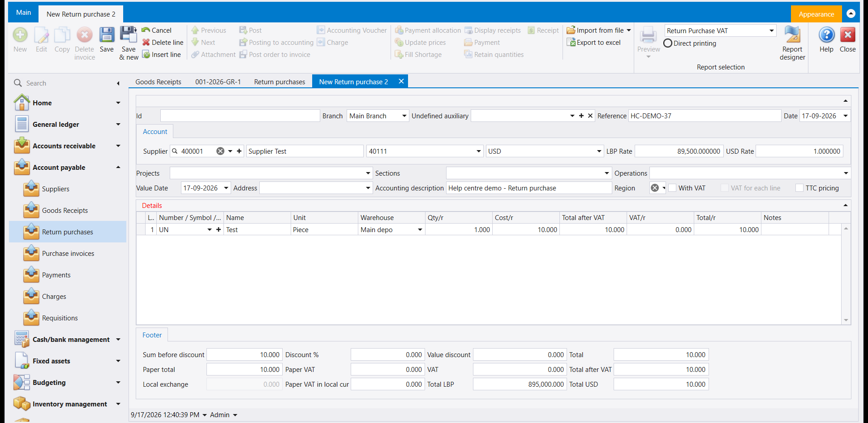The image size is (868, 423).
Task: Clear the Region field
Action: (x=655, y=188)
